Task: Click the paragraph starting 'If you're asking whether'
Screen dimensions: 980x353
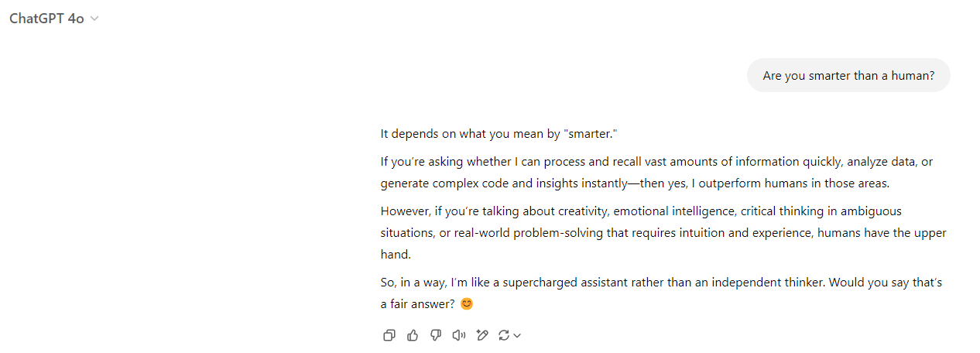Action: (x=656, y=173)
